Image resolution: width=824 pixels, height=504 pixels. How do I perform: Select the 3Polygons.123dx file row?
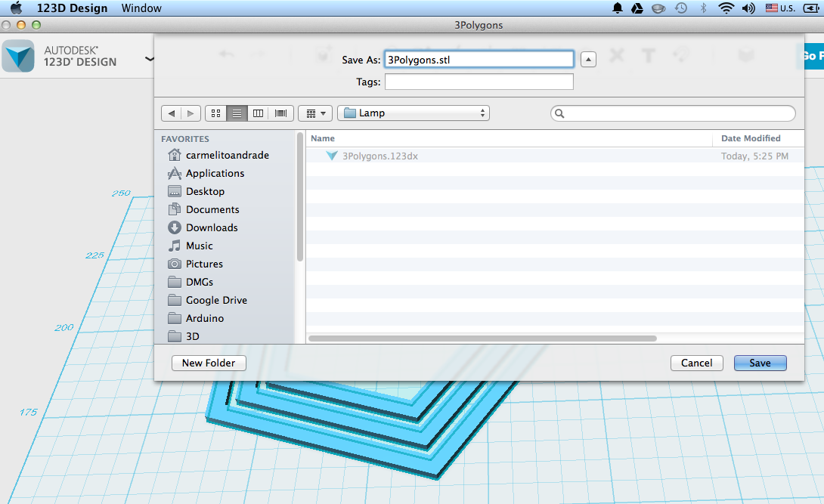(555, 156)
